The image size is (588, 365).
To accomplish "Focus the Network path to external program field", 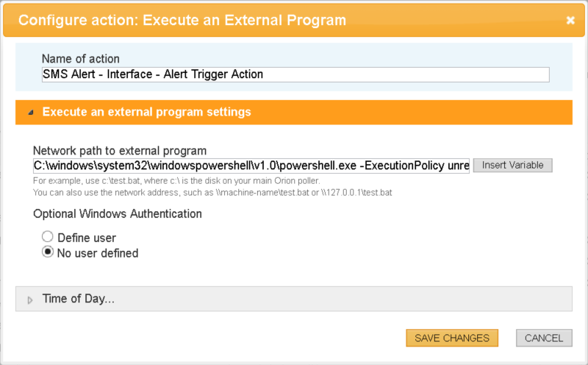I will pyautogui.click(x=251, y=166).
